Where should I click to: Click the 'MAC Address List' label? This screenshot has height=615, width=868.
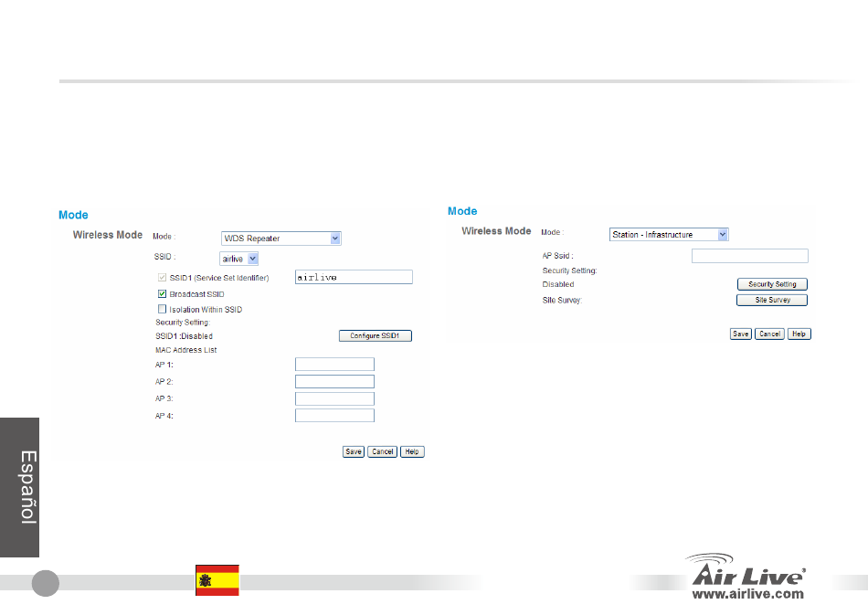[x=186, y=350]
